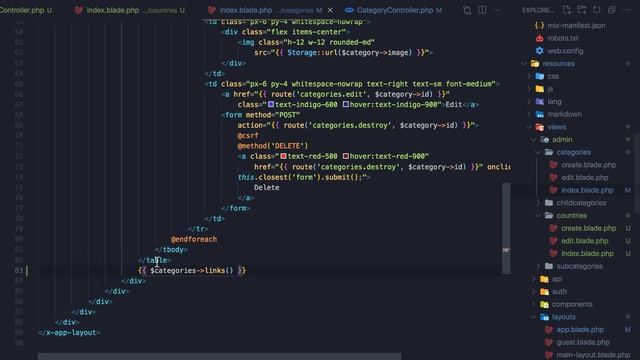
Task: Click the Delete link text in code
Action: [x=267, y=187]
